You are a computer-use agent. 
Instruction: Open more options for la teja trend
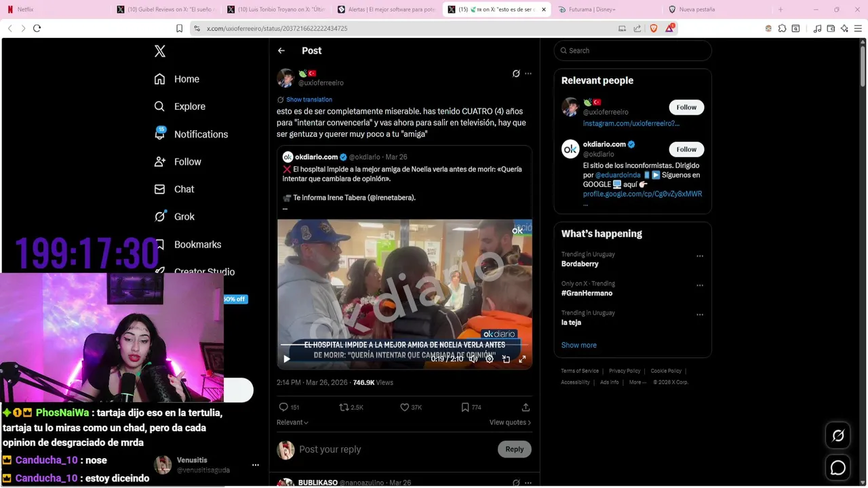pyautogui.click(x=700, y=315)
